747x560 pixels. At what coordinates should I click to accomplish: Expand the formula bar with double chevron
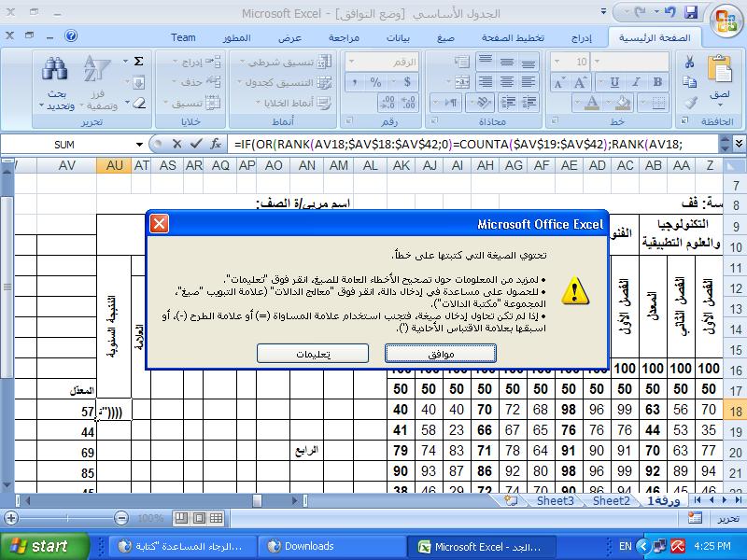coord(739,144)
